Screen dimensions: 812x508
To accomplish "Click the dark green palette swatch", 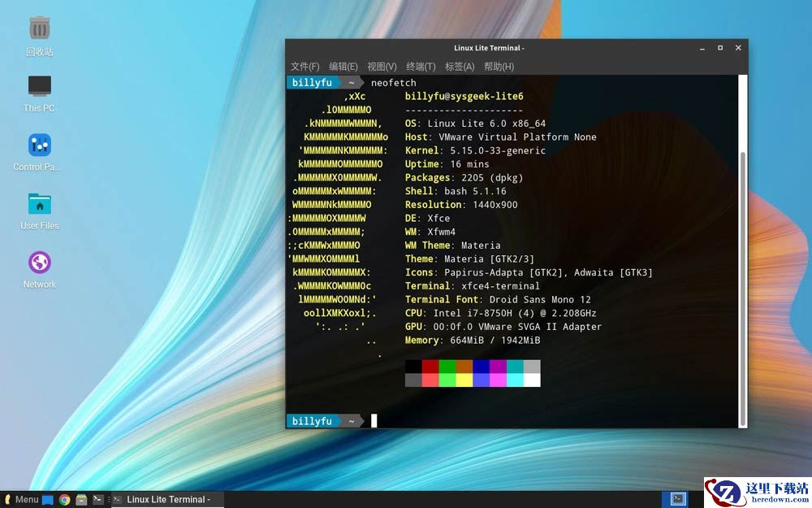I will (x=447, y=367).
